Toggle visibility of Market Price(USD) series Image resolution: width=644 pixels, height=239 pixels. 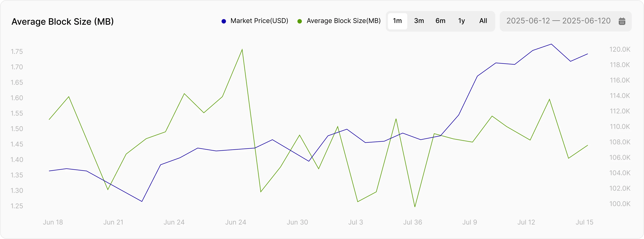[x=259, y=21]
